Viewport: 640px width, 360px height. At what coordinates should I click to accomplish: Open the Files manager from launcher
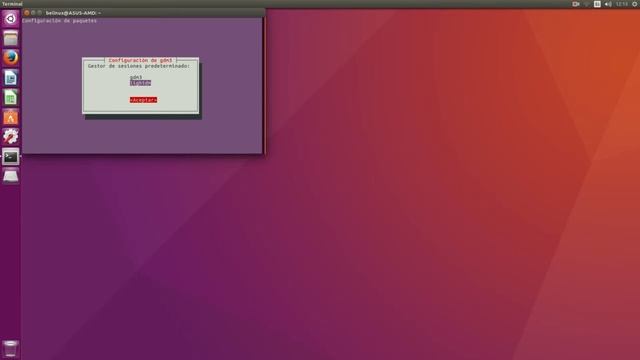coord(11,38)
